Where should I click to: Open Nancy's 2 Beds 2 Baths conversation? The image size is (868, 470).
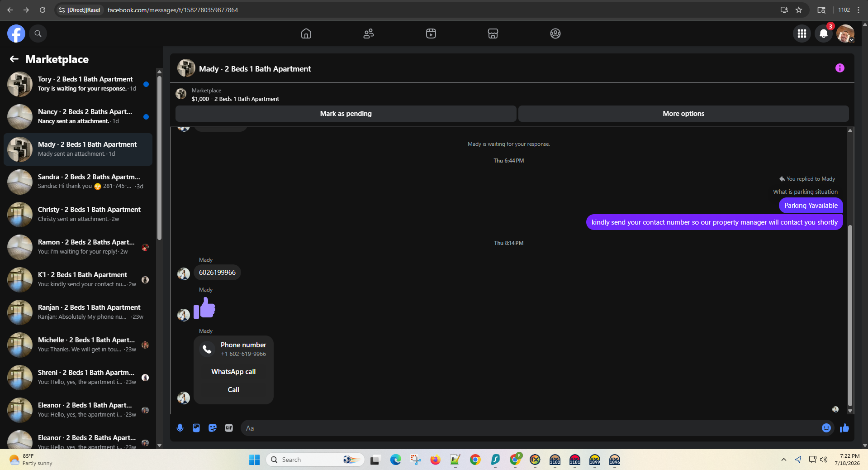coord(78,117)
